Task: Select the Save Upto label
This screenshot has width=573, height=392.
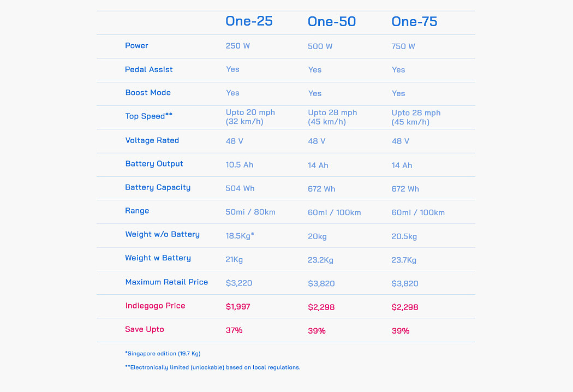Action: point(145,329)
